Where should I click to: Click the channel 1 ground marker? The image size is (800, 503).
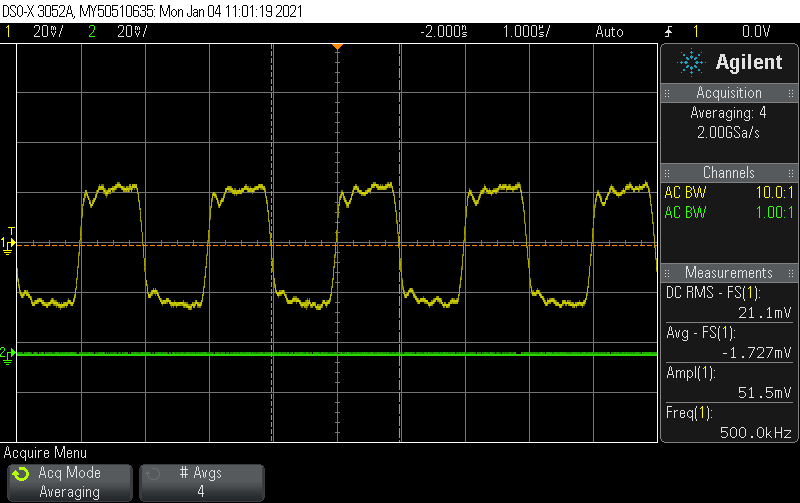[8, 245]
